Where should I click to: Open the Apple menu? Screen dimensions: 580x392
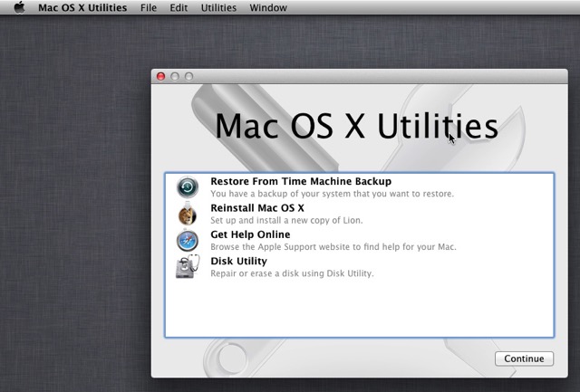[x=19, y=7]
